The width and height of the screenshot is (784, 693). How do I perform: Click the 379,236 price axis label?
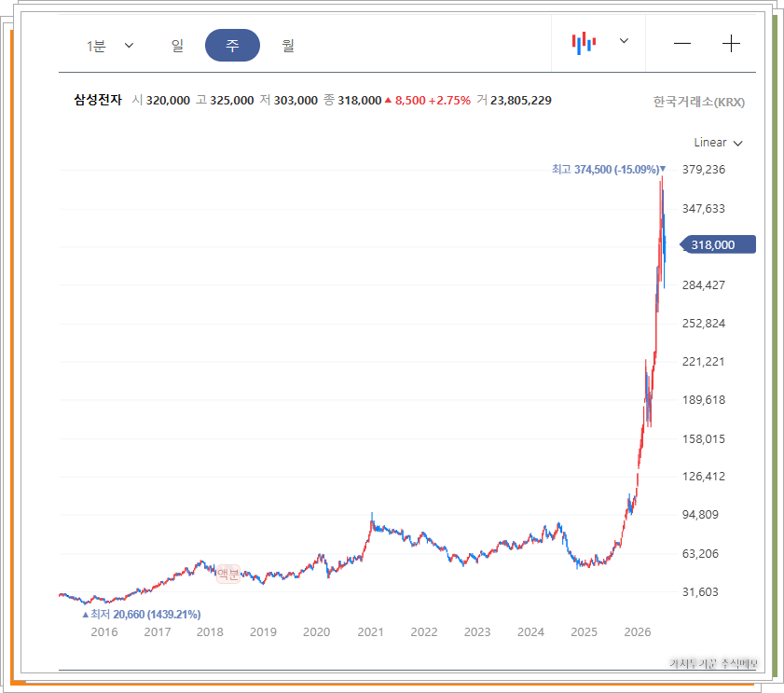pos(704,169)
